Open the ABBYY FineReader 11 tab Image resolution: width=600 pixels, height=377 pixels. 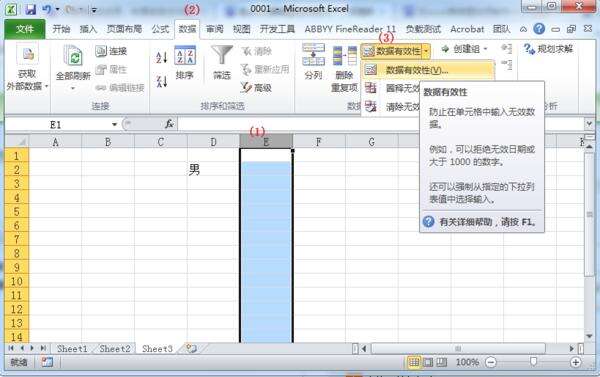point(350,29)
